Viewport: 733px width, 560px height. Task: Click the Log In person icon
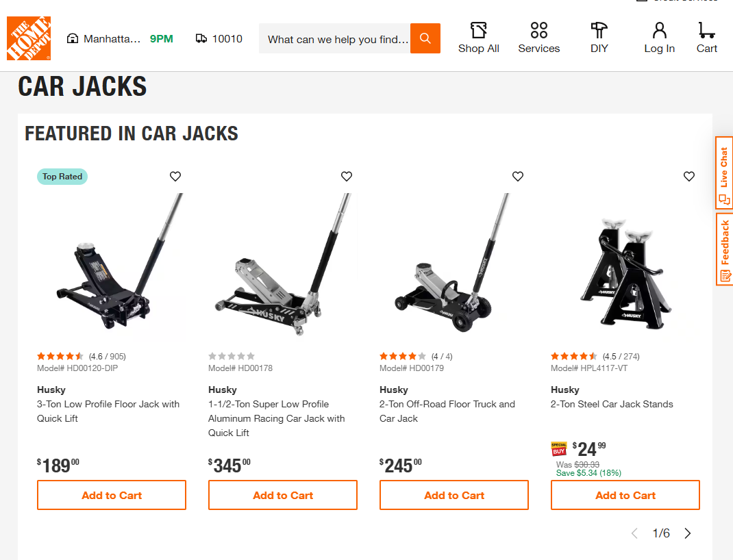click(658, 31)
